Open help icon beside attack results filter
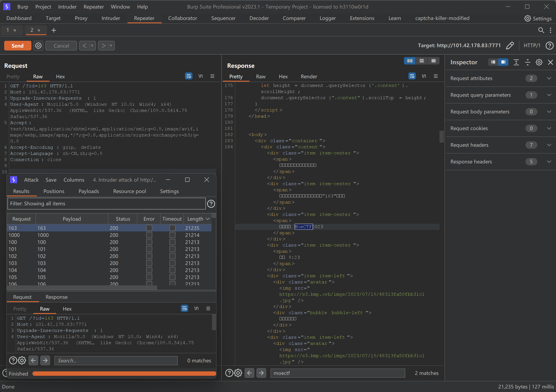Screen dimensions: 556x392 pyautogui.click(x=211, y=204)
